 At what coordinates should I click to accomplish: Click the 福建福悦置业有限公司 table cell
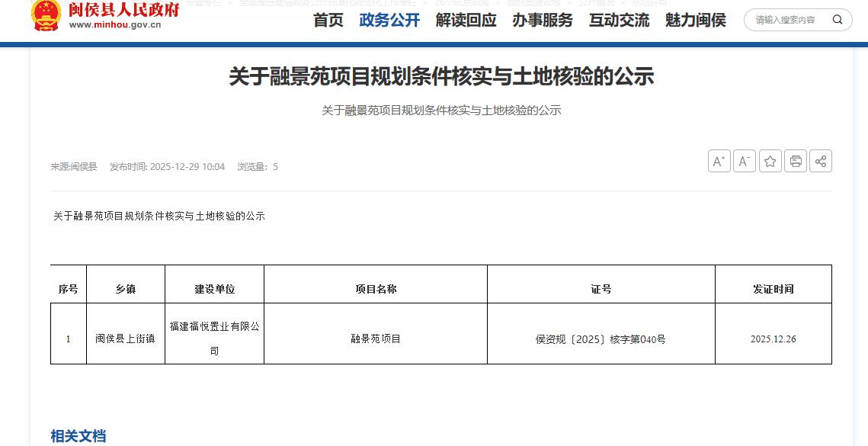coord(214,339)
